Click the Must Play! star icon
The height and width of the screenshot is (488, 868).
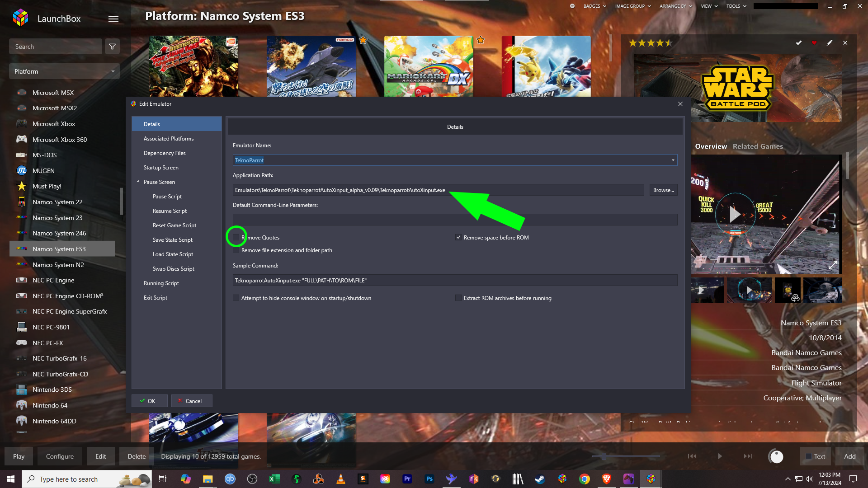(x=21, y=186)
